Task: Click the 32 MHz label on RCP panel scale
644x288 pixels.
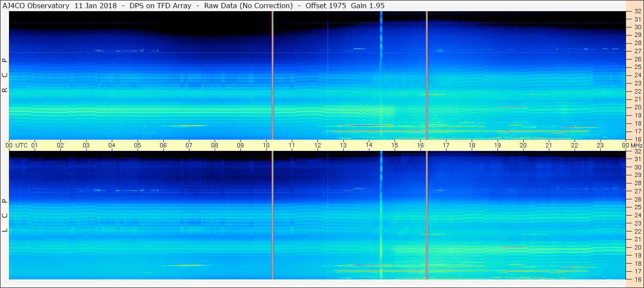Action: pos(637,12)
